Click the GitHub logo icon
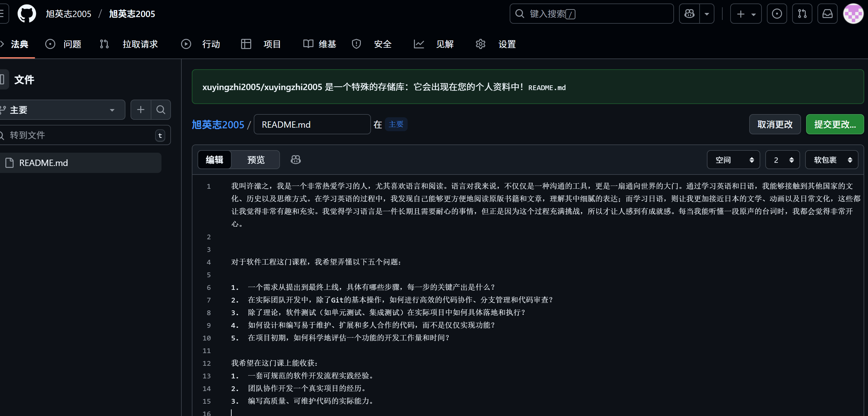 (27, 14)
